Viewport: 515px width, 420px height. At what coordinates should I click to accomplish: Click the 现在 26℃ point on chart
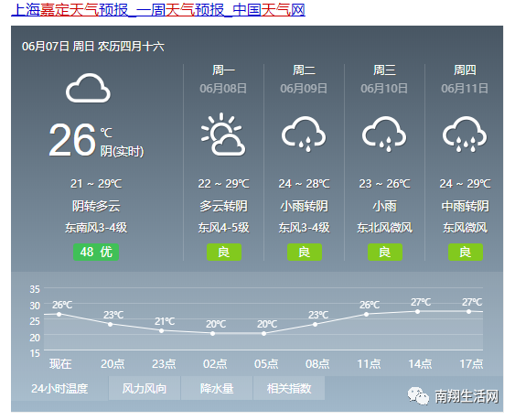(x=59, y=314)
